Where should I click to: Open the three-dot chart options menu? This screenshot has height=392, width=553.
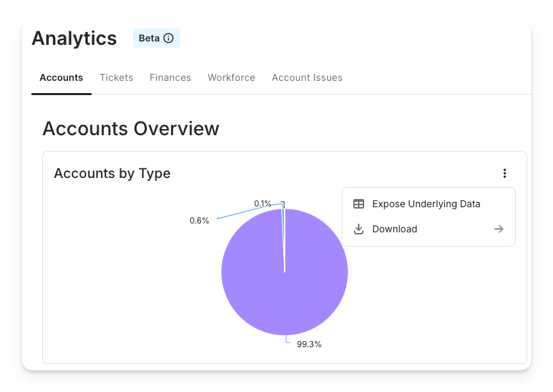[504, 173]
